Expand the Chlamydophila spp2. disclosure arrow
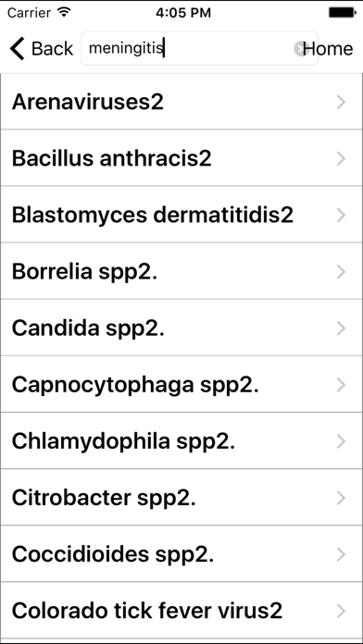The height and width of the screenshot is (644, 363). (341, 441)
